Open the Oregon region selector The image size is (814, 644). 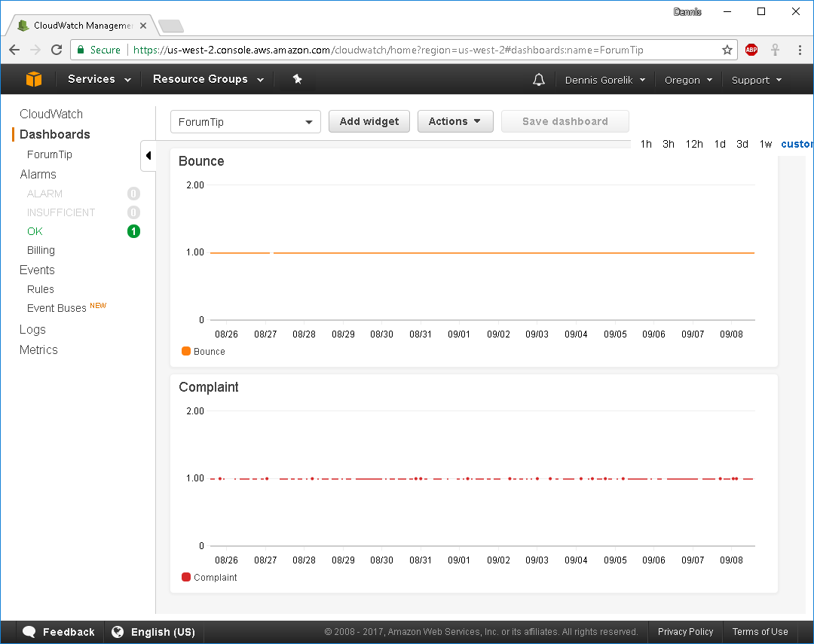coord(688,80)
